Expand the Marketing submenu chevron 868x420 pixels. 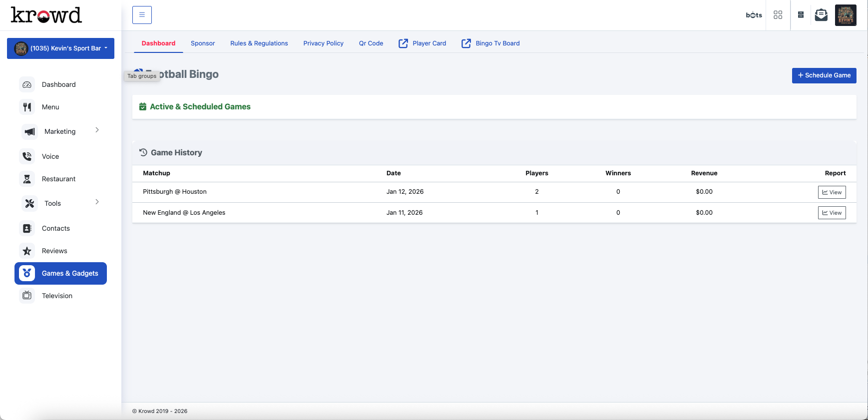pyautogui.click(x=97, y=130)
